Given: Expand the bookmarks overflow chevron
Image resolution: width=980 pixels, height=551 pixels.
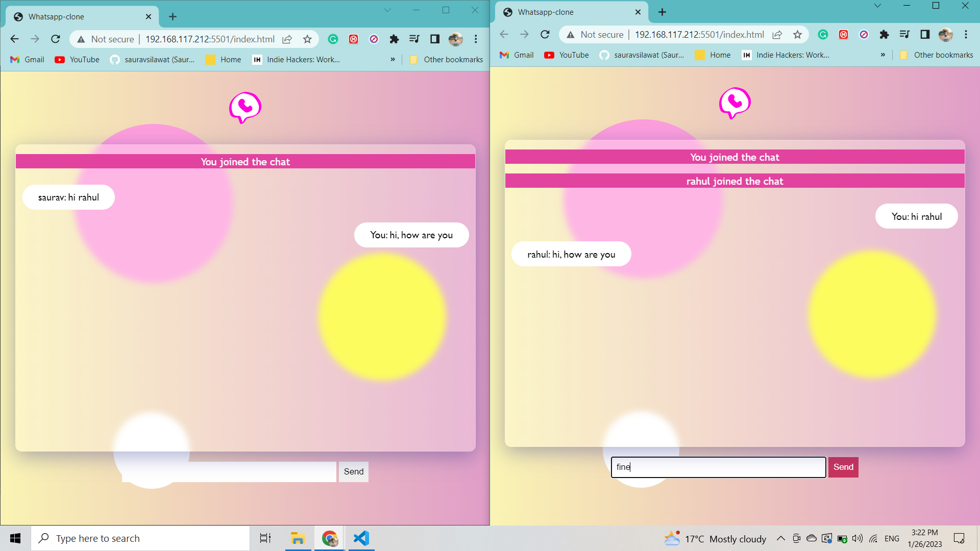Looking at the screenshot, I should coord(393,59).
